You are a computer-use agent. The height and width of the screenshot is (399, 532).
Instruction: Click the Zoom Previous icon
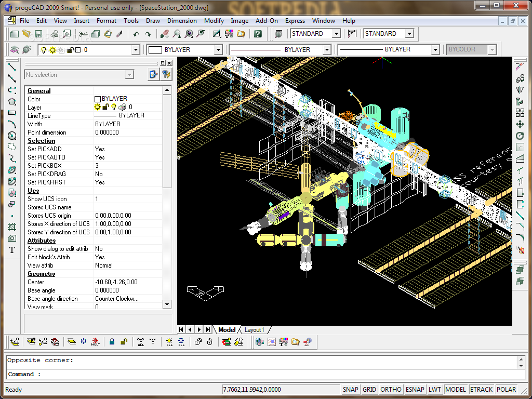(201, 34)
